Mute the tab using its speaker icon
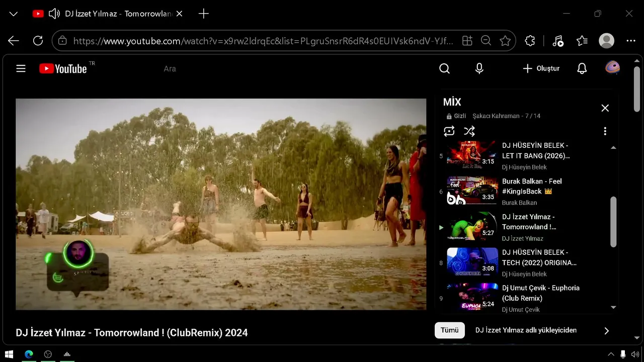Screen dimensions: 644x362 click(x=54, y=14)
